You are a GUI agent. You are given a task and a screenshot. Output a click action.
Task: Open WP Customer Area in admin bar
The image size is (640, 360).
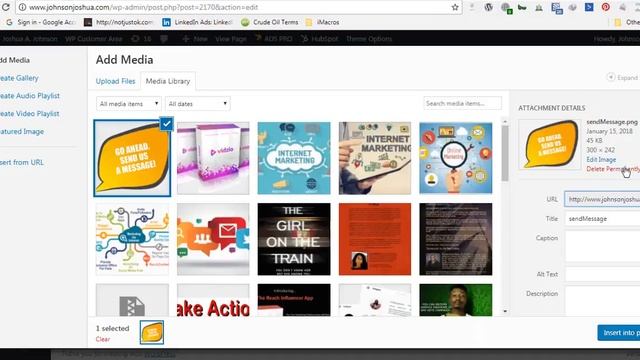93,39
